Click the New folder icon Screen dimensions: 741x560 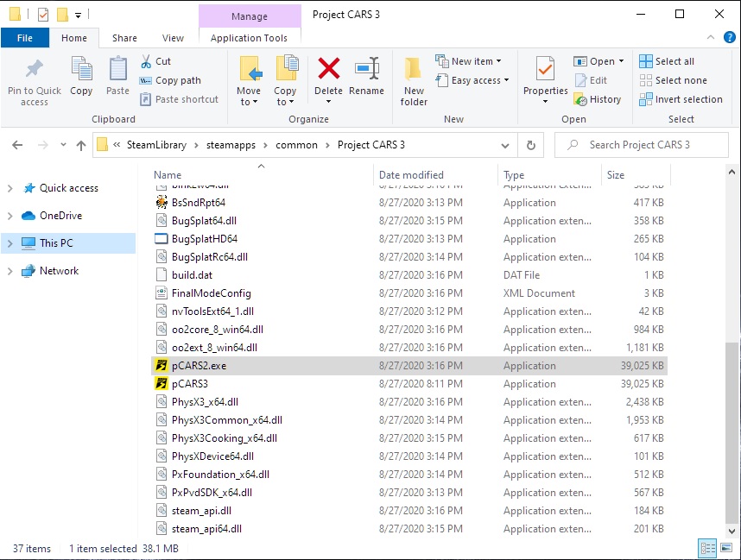click(414, 69)
